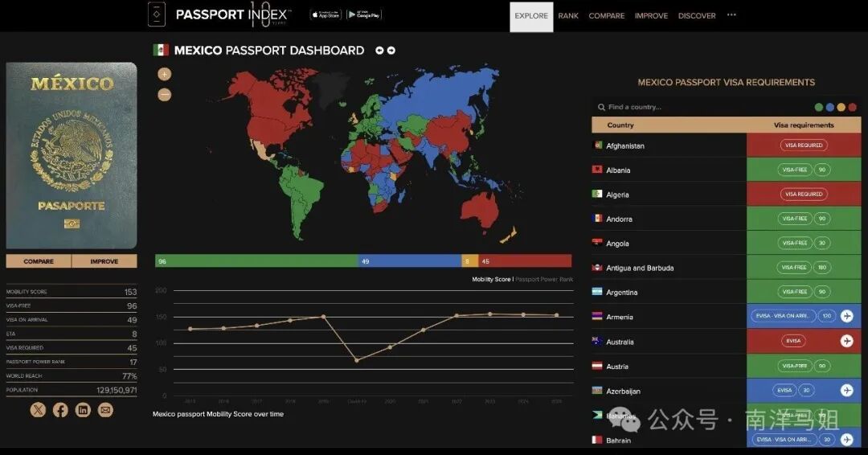Viewport: 868px width, 455px height.
Task: Click the Australia row airplane icon
Action: pyautogui.click(x=847, y=341)
